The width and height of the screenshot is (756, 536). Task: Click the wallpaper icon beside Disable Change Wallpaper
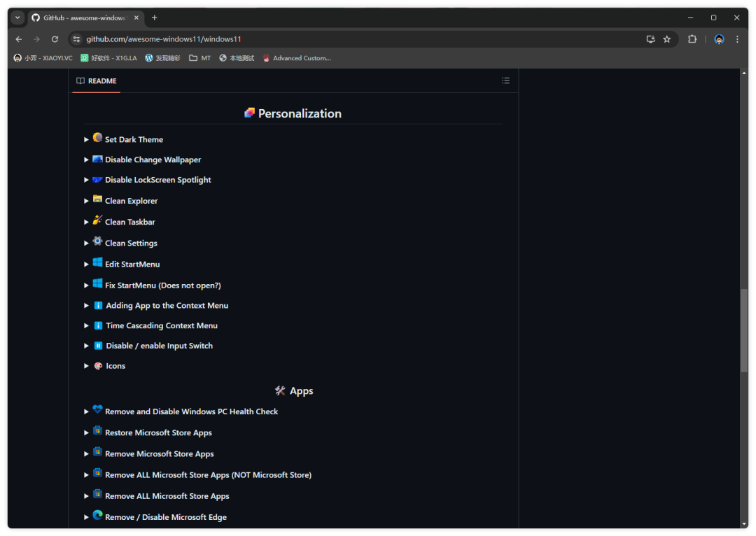[x=97, y=159]
